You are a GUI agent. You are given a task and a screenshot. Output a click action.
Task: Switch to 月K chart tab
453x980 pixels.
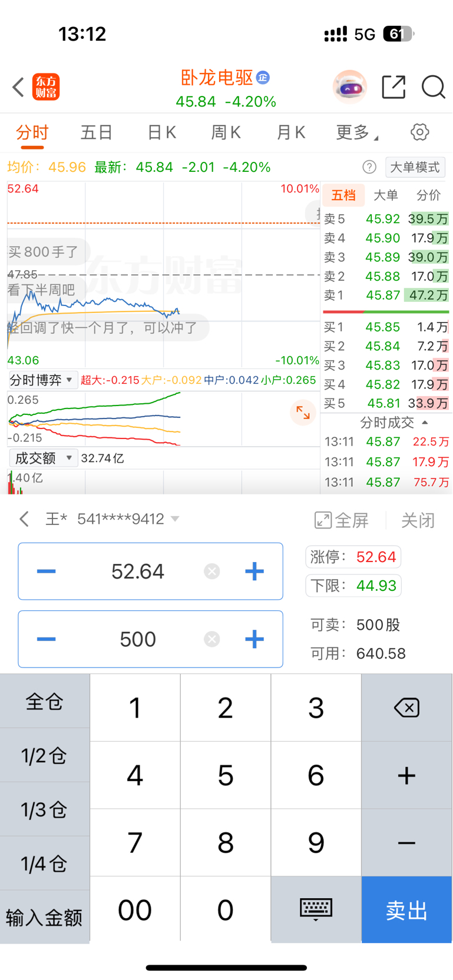tap(291, 132)
